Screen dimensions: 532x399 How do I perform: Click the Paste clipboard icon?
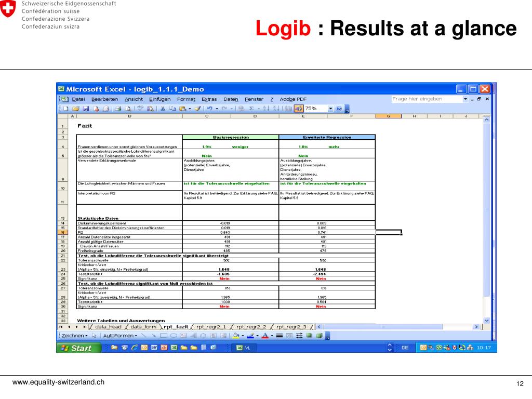(x=182, y=109)
